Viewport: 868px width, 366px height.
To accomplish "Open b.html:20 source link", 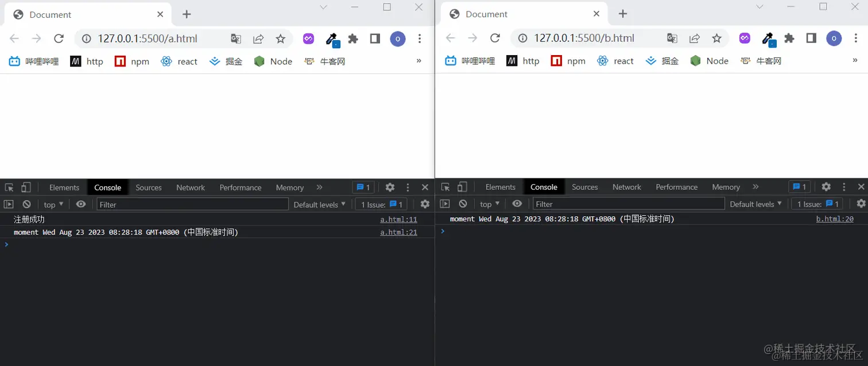I will [835, 219].
